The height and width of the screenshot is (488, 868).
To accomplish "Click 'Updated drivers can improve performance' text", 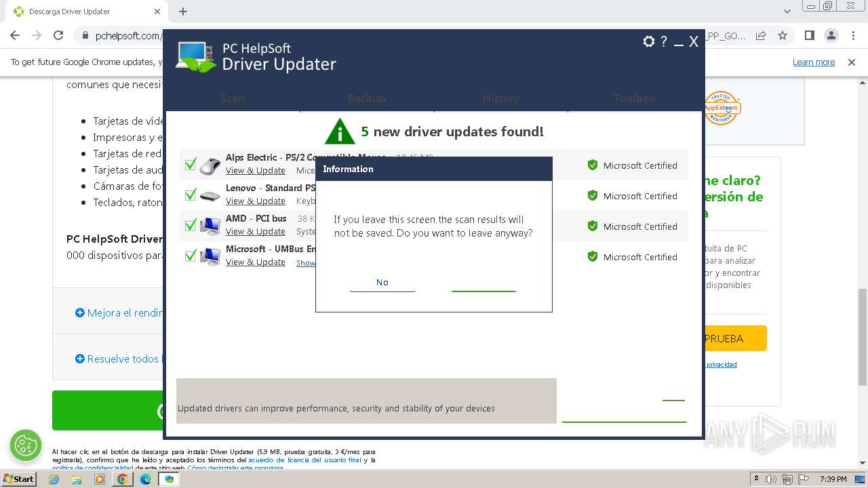I will pos(336,409).
